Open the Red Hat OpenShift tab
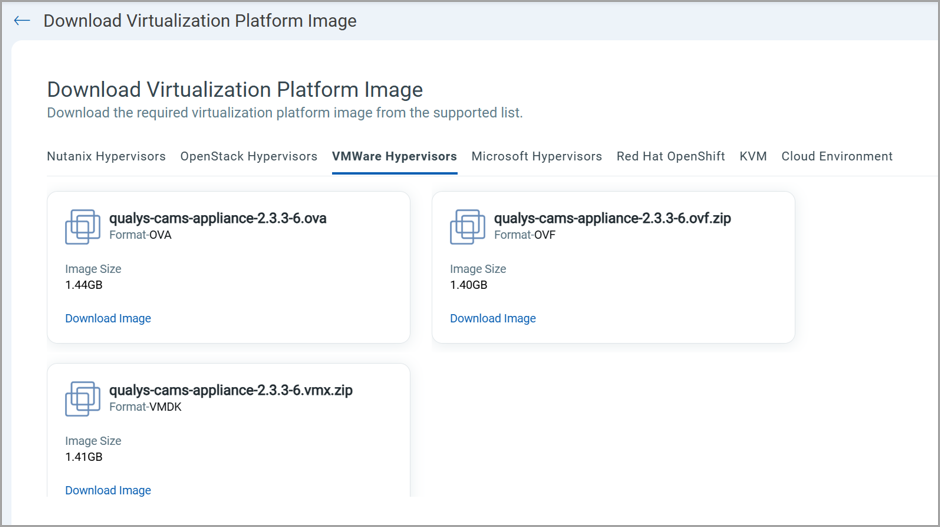Screen dimensions: 940x527 coord(671,156)
